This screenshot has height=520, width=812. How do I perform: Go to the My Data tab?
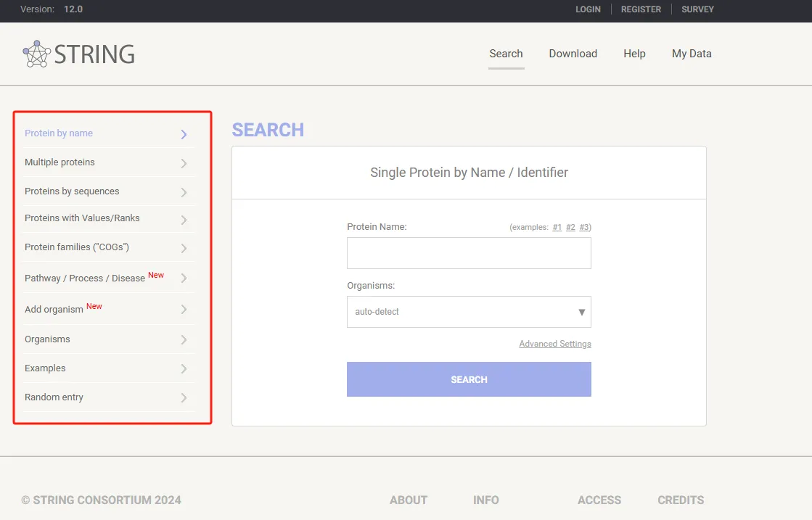coord(692,54)
